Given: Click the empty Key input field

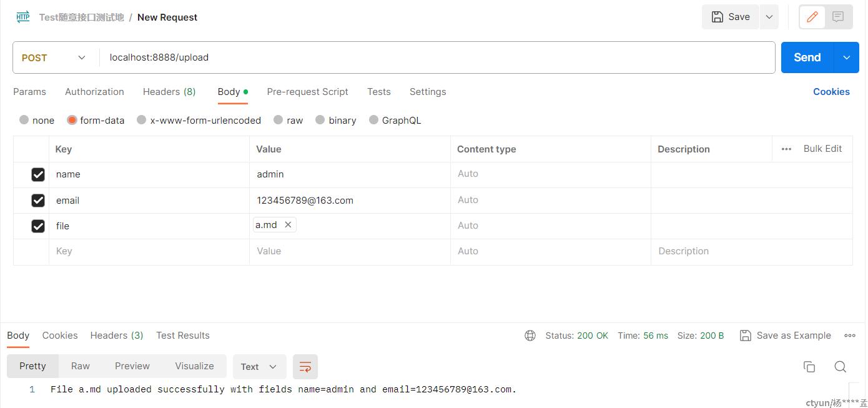Looking at the screenshot, I should click(x=149, y=251).
